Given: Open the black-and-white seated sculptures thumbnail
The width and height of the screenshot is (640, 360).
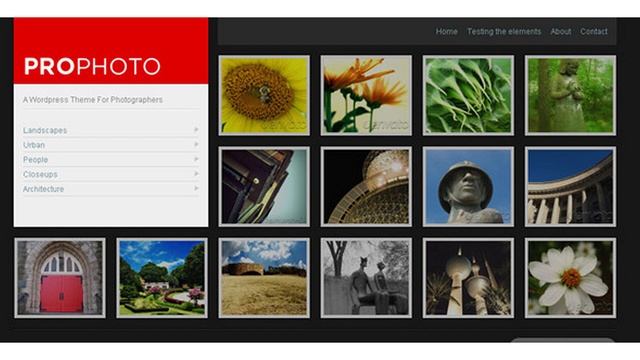Looking at the screenshot, I should 366,278.
